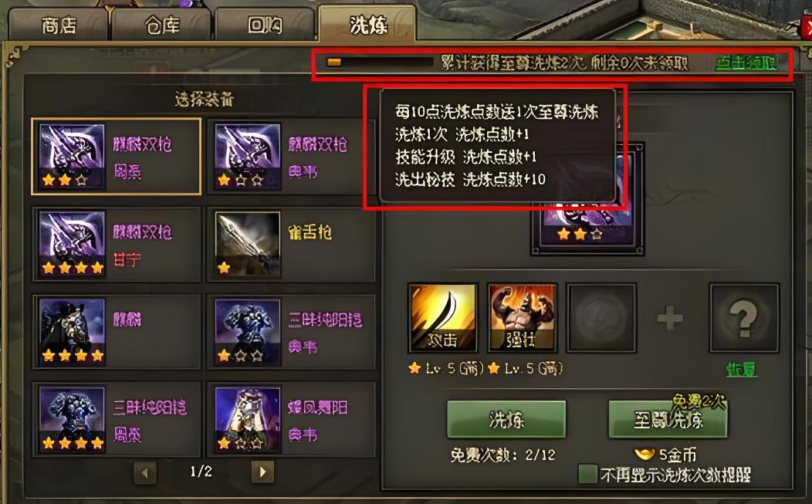Click the empty third skill slot
This screenshot has width=812, height=504.
[x=601, y=317]
